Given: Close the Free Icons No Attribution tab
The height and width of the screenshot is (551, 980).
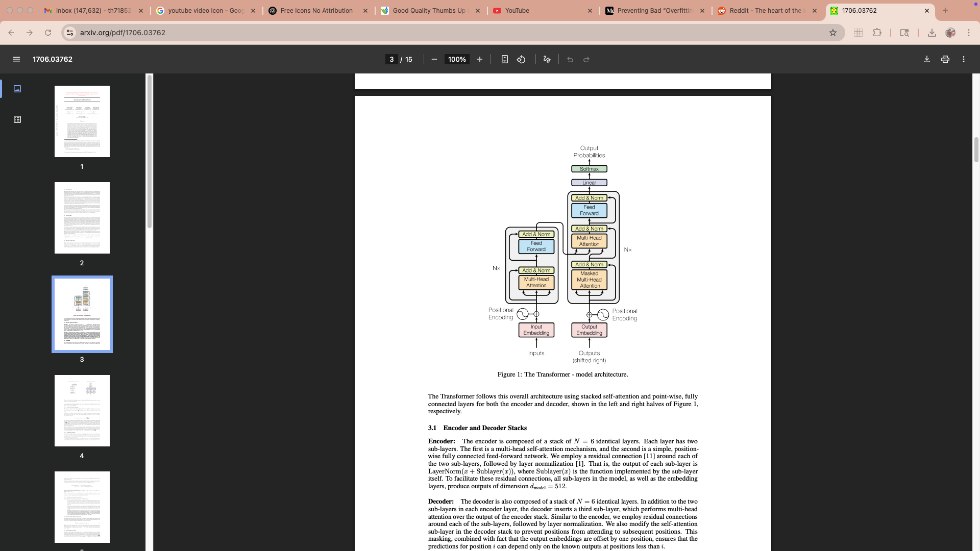Looking at the screenshot, I should 365,10.
